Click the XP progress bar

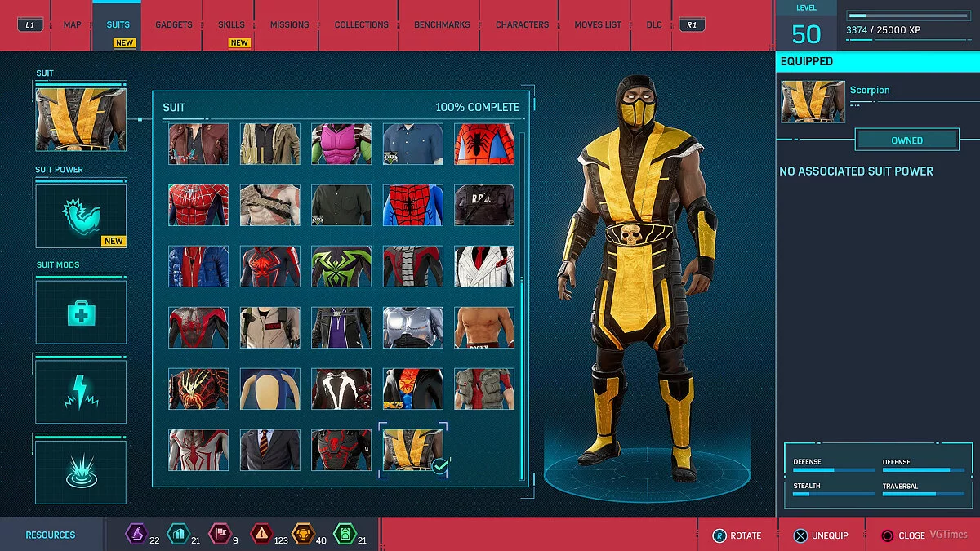click(x=906, y=15)
